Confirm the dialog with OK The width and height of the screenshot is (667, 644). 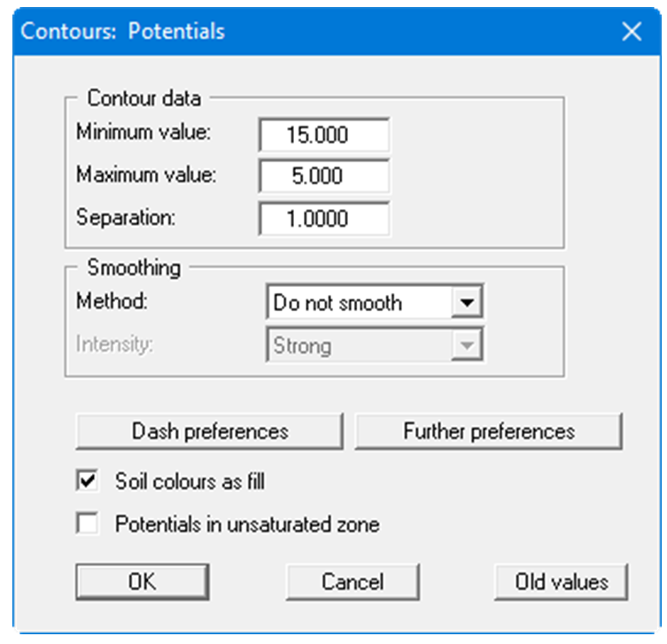click(x=142, y=582)
